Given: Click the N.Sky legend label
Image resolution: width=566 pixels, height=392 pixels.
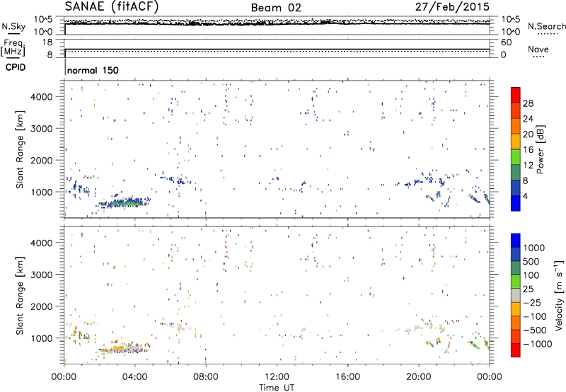Looking at the screenshot, I should (x=13, y=26).
